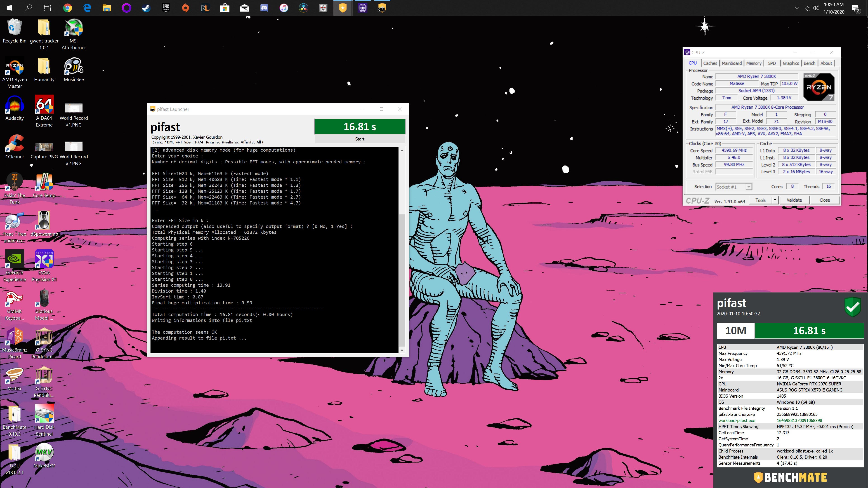Click the Tools button in CPU-Z
868x488 pixels.
[760, 200]
